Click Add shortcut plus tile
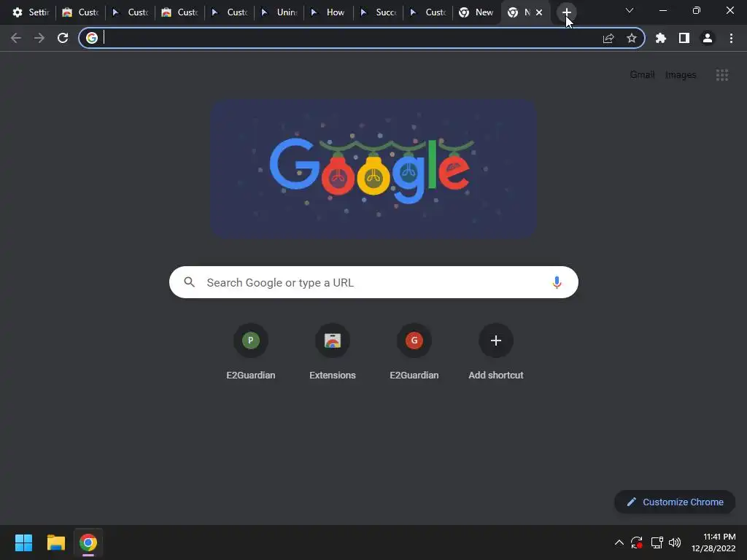747x560 pixels. click(496, 351)
